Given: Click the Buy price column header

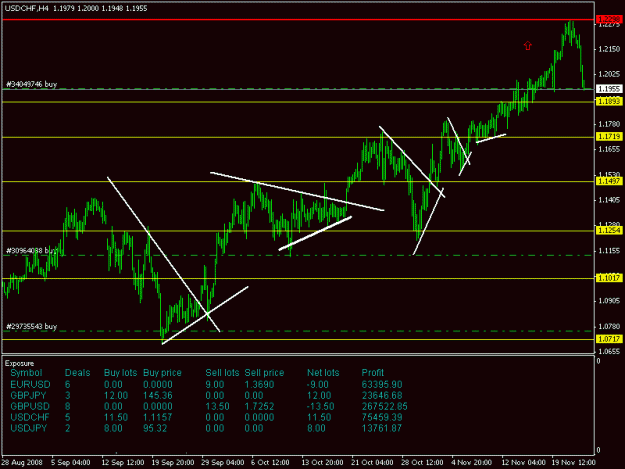Looking at the screenshot, I should 162,373.
